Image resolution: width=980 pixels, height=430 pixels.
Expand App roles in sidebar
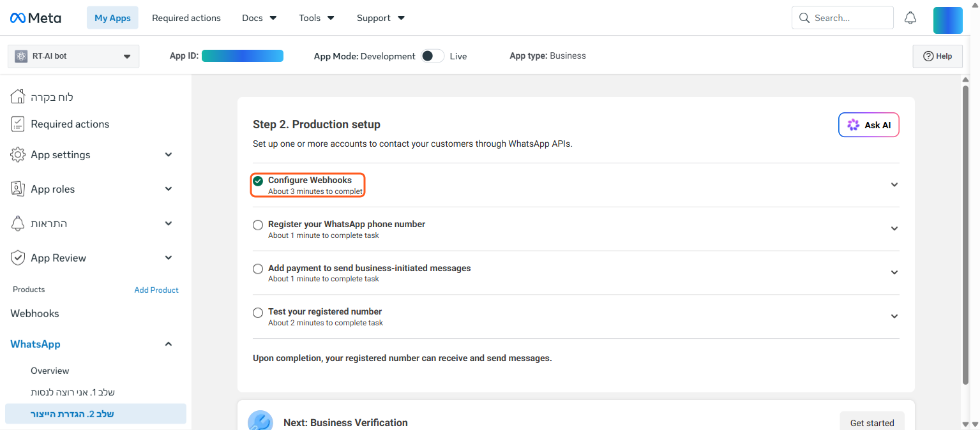click(169, 189)
